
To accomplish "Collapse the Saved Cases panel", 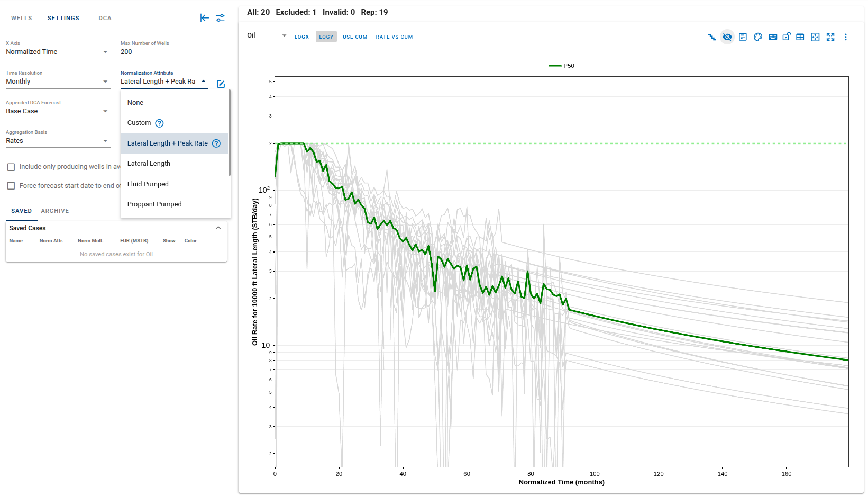I will pos(218,227).
